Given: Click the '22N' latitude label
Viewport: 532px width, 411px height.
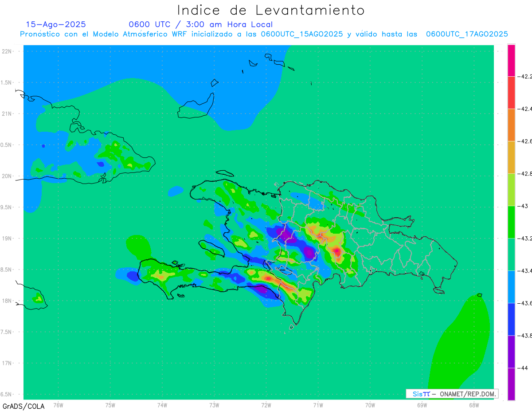Looking at the screenshot, I should tap(7, 51).
